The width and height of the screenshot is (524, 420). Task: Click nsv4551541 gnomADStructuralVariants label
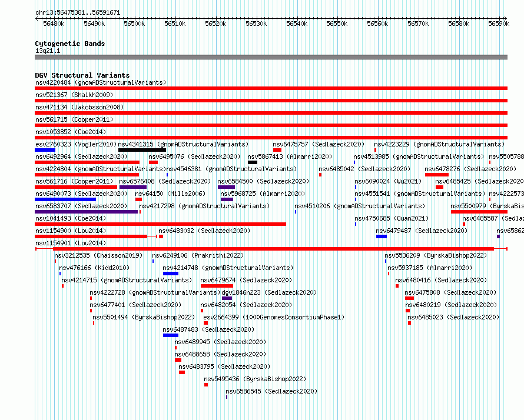(420, 194)
